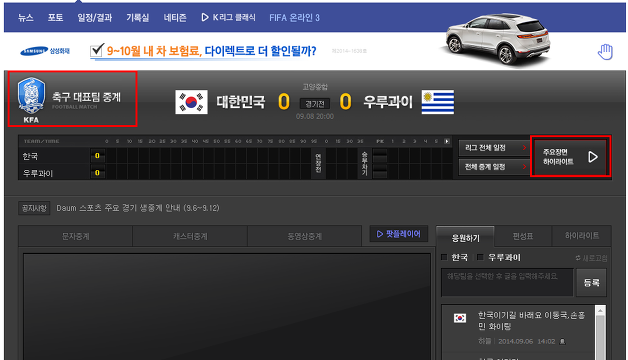Check the 우루과이 team checkbox
The image size is (628, 360).
pyautogui.click(x=480, y=257)
